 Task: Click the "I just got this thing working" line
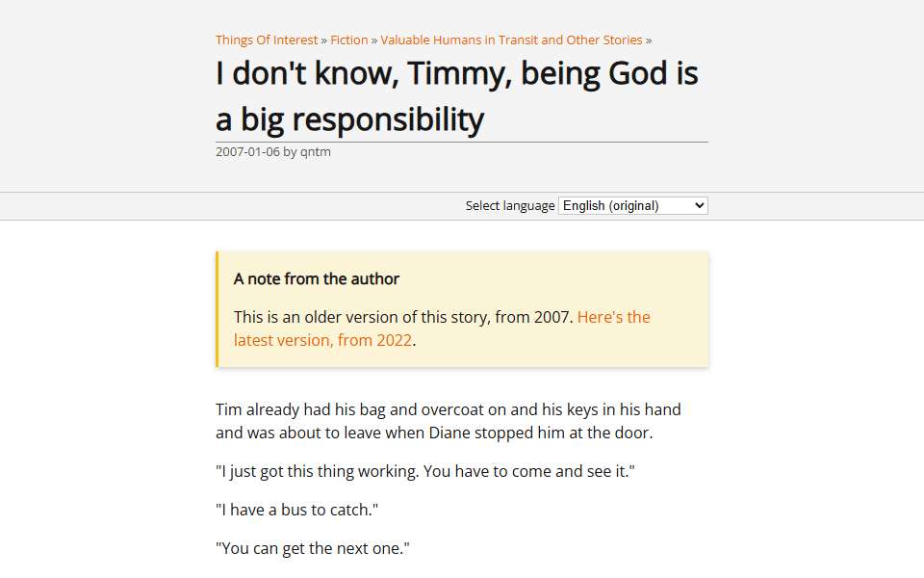[424, 472]
